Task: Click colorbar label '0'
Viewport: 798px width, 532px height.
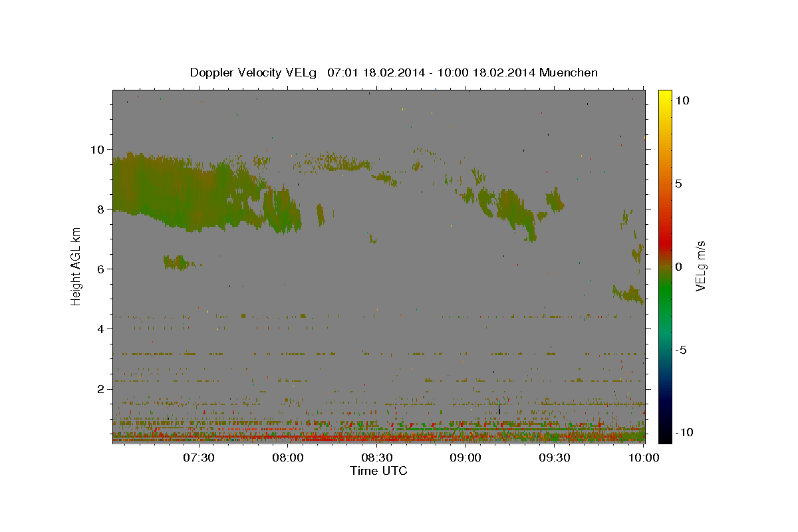Action: (678, 267)
